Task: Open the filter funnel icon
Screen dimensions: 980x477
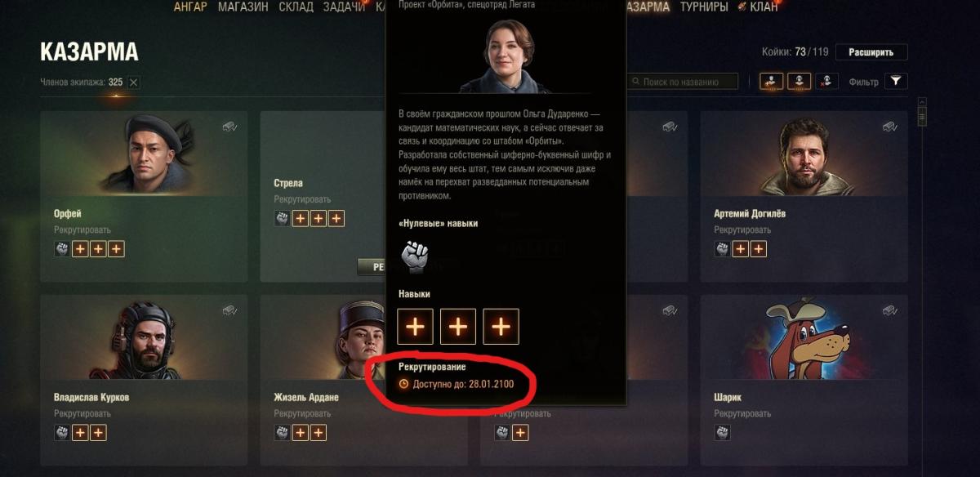Action: (896, 81)
